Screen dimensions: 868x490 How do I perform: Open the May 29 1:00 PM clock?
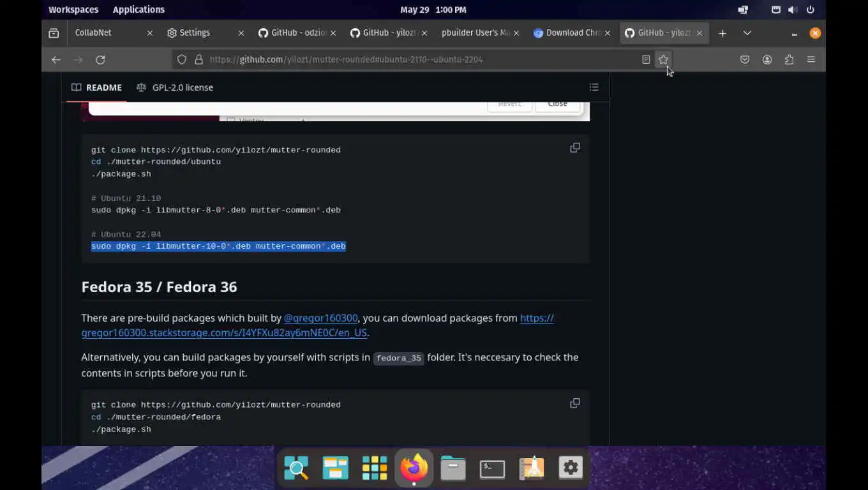(433, 10)
